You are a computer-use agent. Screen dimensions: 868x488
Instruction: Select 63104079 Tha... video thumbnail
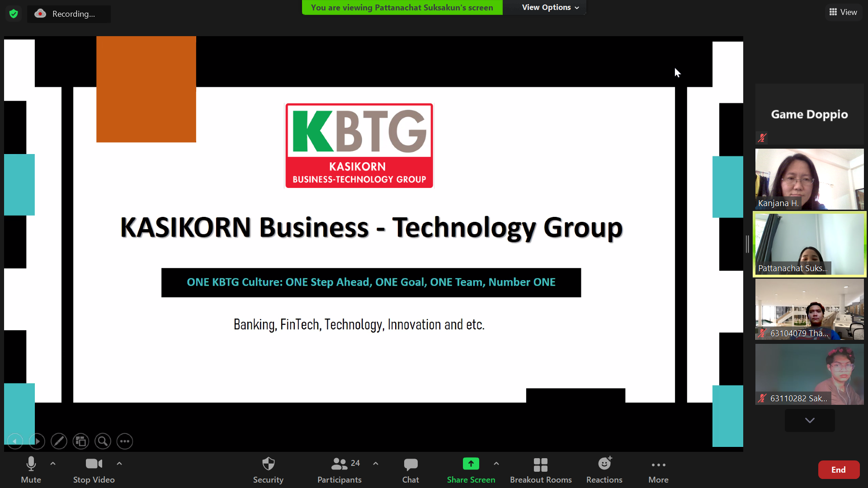[809, 310]
